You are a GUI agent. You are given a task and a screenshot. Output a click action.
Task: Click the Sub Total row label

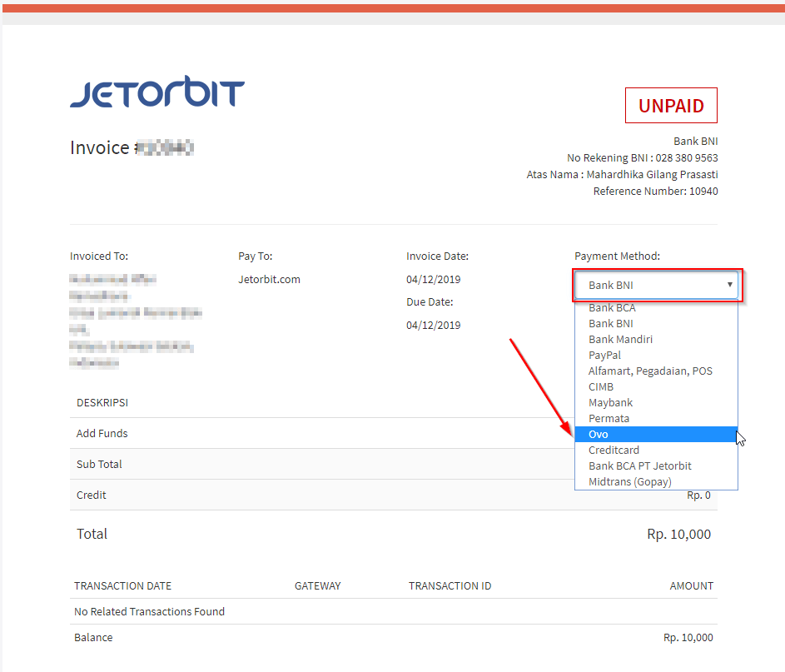99,464
